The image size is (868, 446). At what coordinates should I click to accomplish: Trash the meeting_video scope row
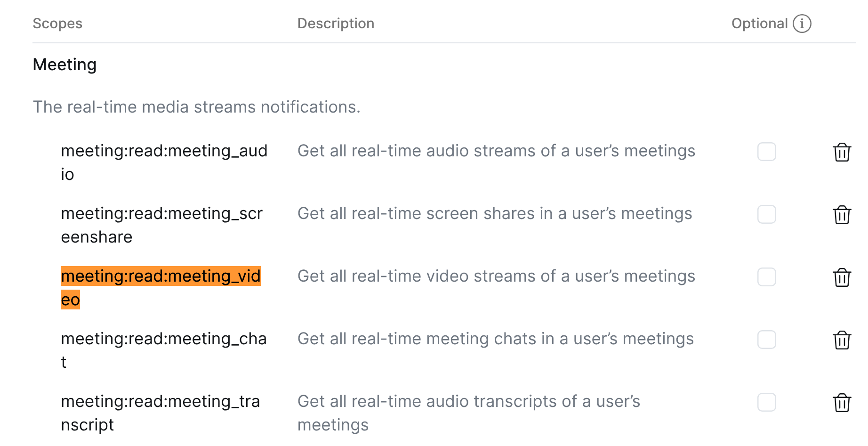click(x=842, y=277)
